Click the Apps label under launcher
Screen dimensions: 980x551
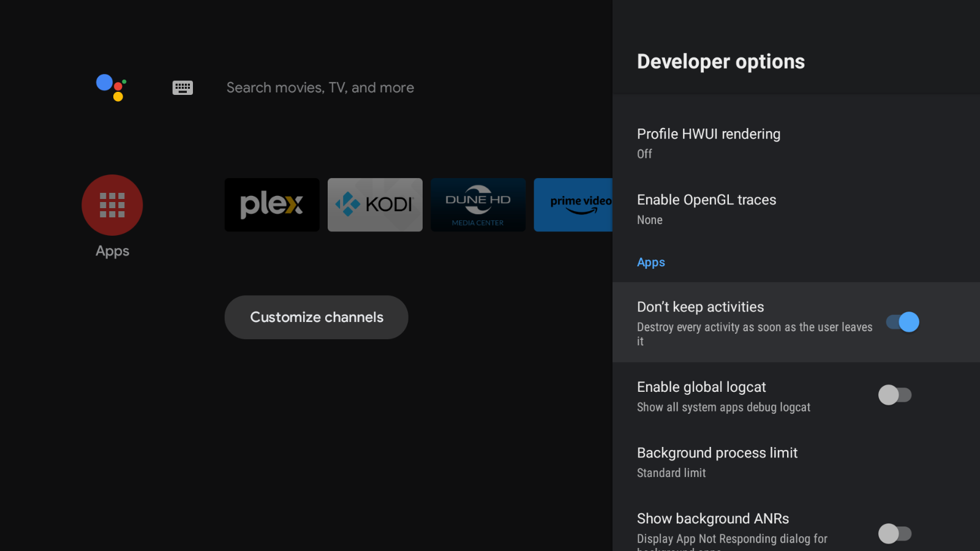[112, 251]
